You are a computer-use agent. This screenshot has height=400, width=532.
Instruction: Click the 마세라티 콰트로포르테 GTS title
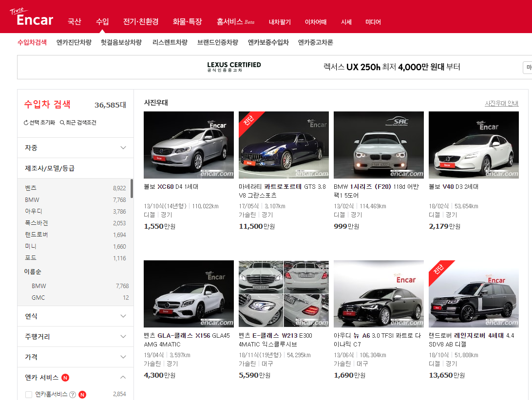click(x=282, y=191)
